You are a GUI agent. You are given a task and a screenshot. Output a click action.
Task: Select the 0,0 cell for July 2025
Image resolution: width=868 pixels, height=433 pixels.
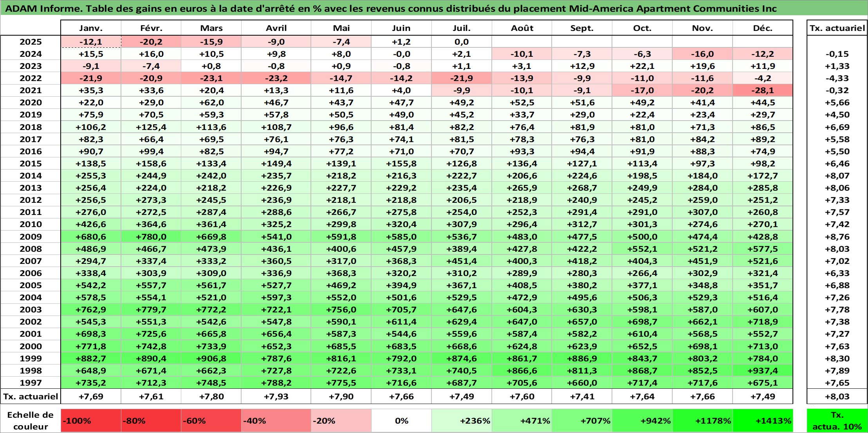[462, 42]
